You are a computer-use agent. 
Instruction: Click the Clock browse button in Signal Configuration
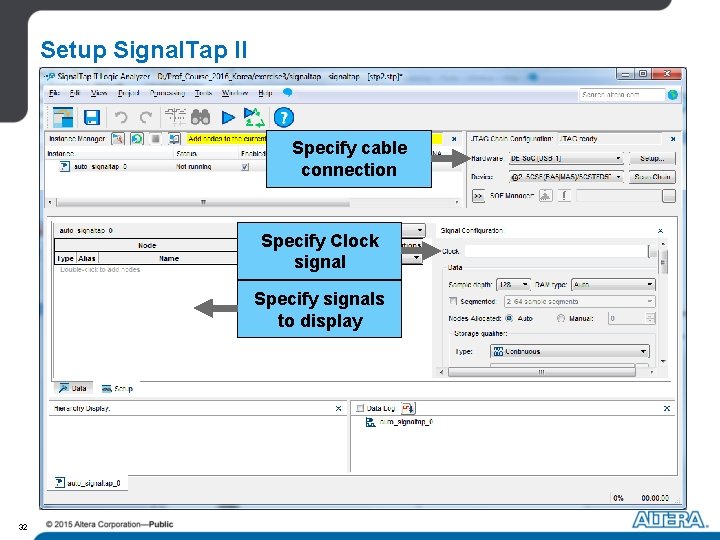(652, 251)
